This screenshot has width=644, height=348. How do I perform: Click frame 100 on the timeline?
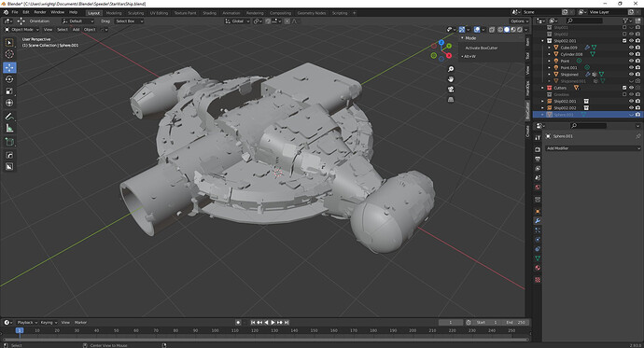215,330
